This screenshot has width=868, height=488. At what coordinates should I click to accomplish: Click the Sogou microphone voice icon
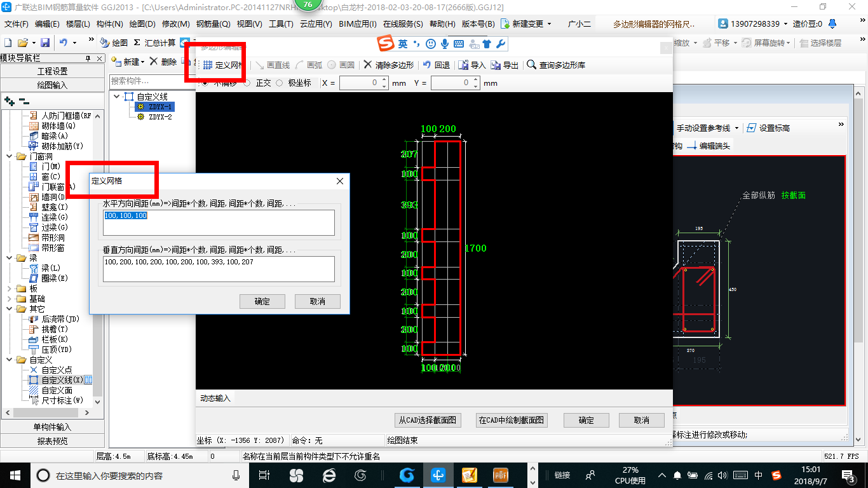[445, 44]
